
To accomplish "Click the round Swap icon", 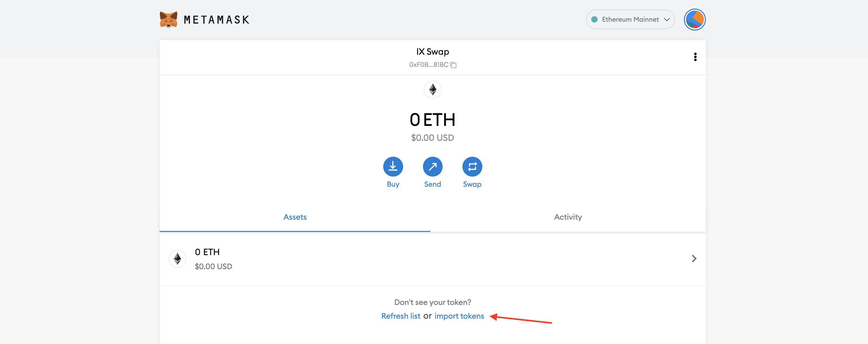I will pyautogui.click(x=472, y=167).
